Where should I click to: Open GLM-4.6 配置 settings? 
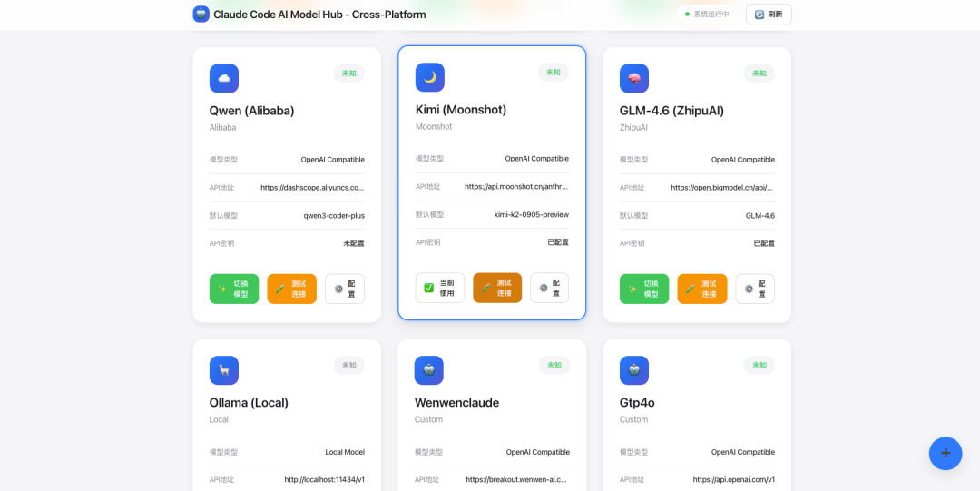coord(755,289)
